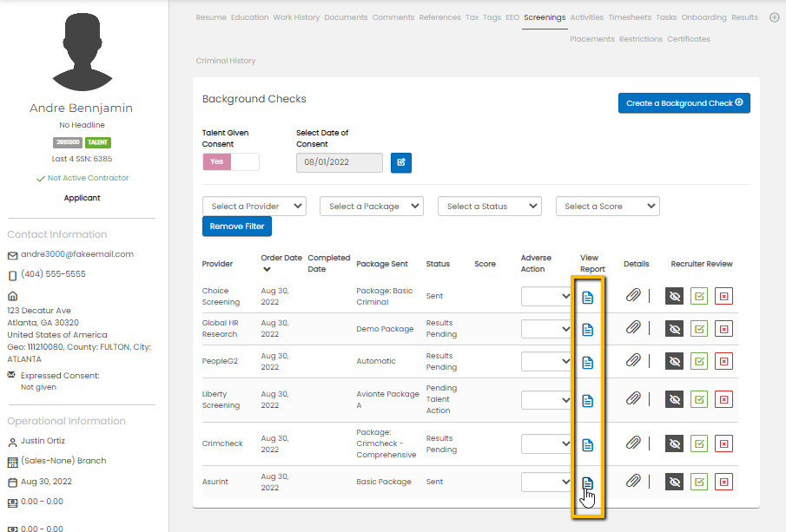The width and height of the screenshot is (786, 532).
Task: Open the andre3000@fakeemail.com email link
Action: tap(77, 254)
